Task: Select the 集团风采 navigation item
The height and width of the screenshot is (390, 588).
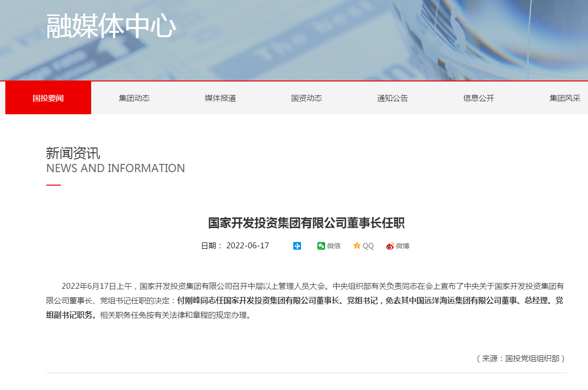Action: click(565, 98)
